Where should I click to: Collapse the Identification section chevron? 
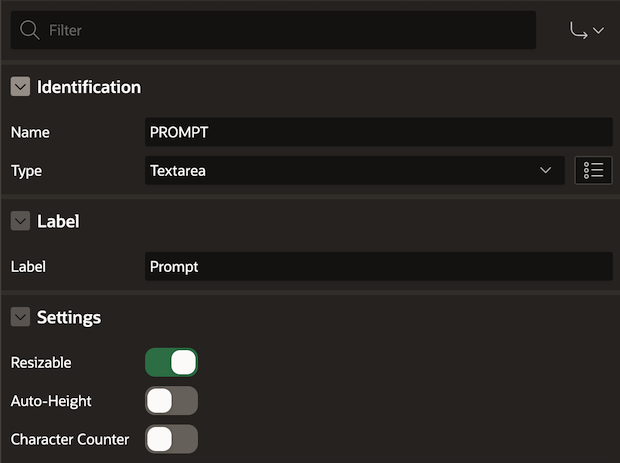(21, 87)
